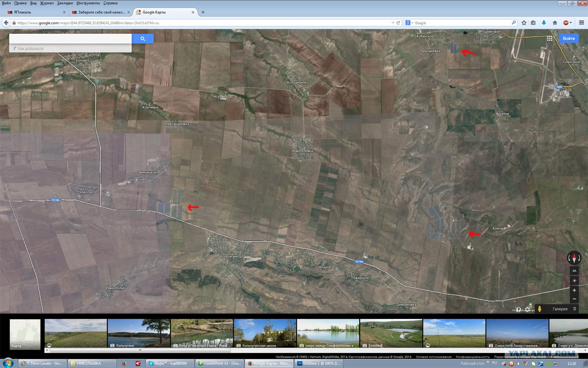Click the Александровка village label
This screenshot has height=368, width=588.
click(176, 124)
